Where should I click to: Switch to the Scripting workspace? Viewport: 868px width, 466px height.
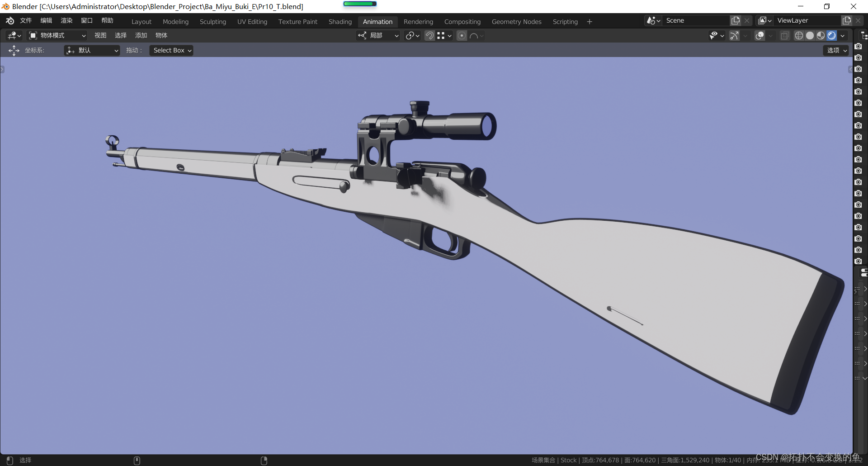[565, 22]
